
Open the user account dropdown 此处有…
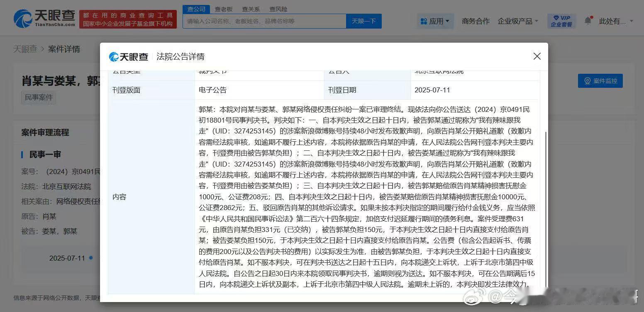click(x=616, y=21)
